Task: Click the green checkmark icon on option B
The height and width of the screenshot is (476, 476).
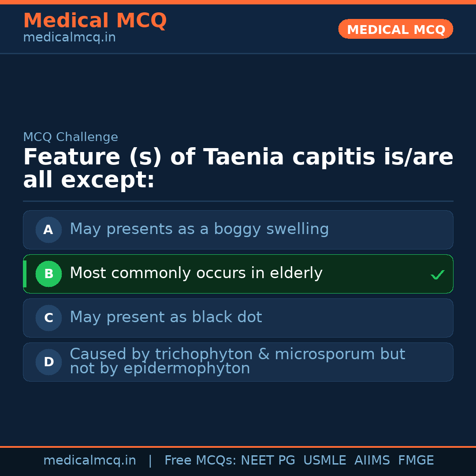Action: pos(437,275)
